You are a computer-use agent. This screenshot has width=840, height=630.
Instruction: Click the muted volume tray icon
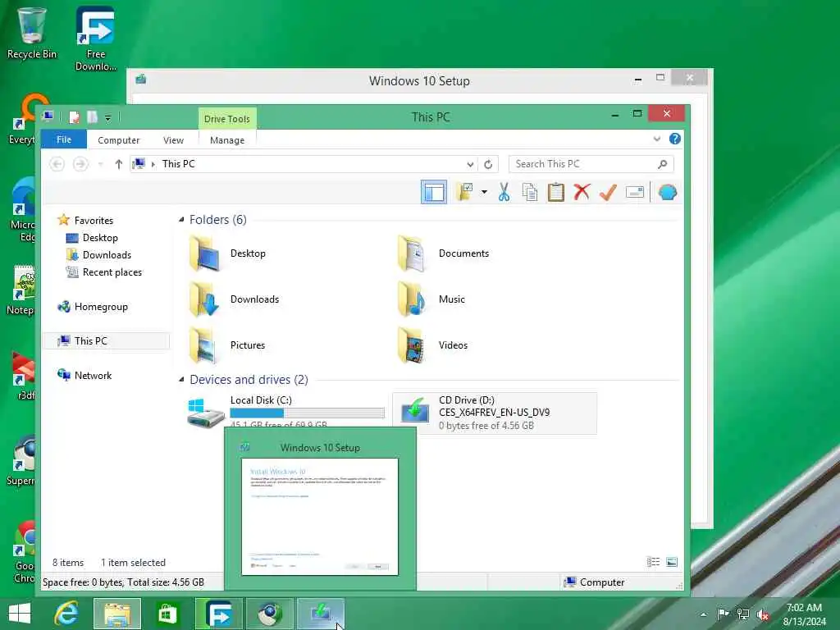tap(762, 614)
